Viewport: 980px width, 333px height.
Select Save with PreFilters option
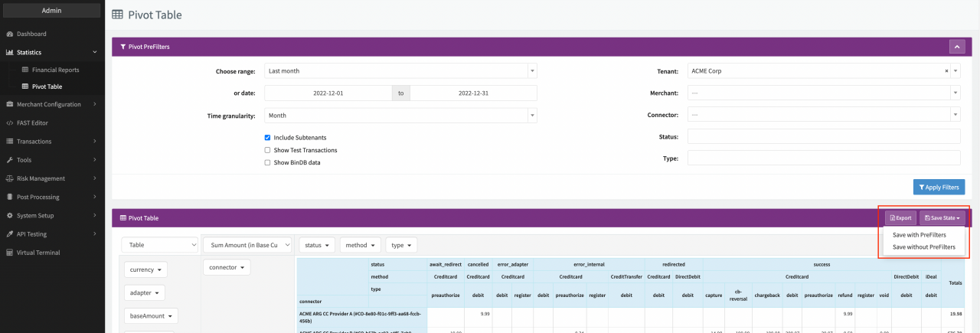919,235
